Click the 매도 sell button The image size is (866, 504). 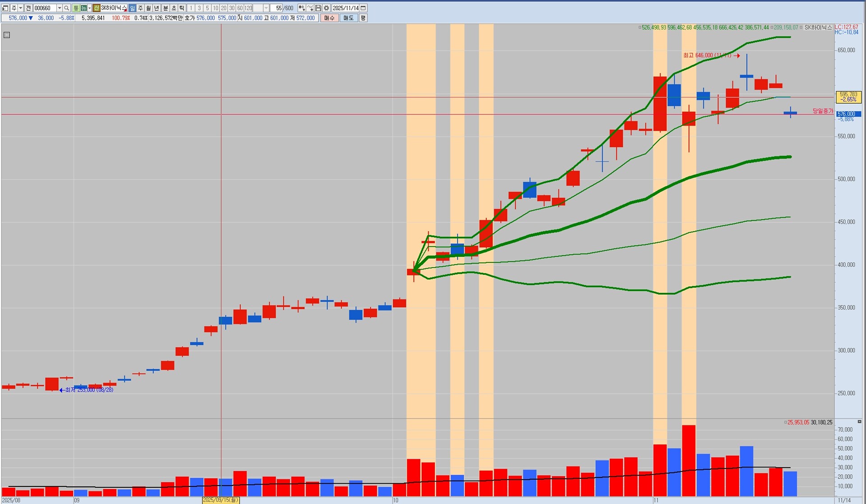click(x=348, y=18)
